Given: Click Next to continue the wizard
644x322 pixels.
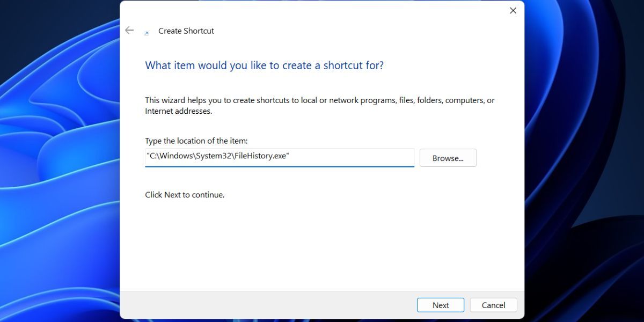Looking at the screenshot, I should point(441,305).
